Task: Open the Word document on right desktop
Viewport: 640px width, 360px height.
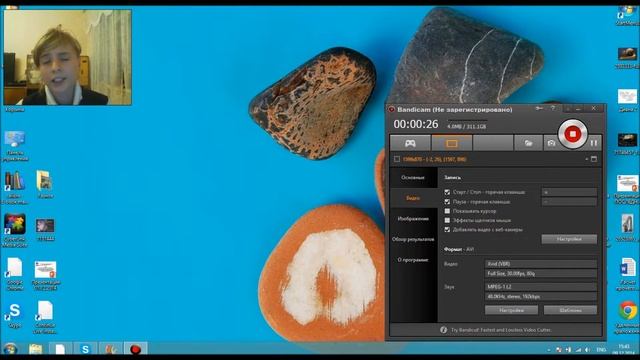Action: point(627,274)
